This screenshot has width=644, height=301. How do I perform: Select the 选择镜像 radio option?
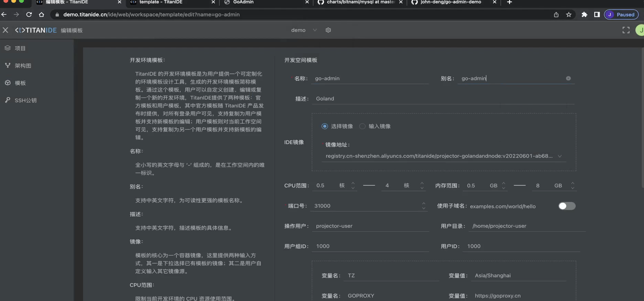tap(325, 126)
